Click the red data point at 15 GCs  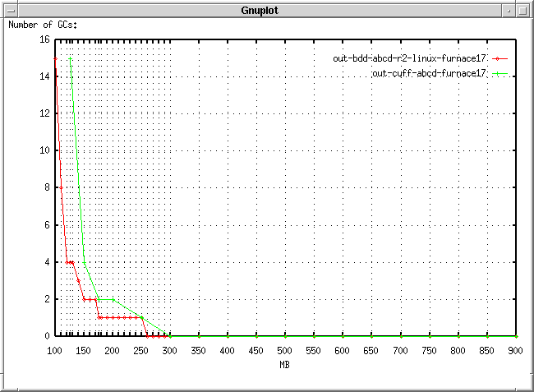click(x=55, y=59)
